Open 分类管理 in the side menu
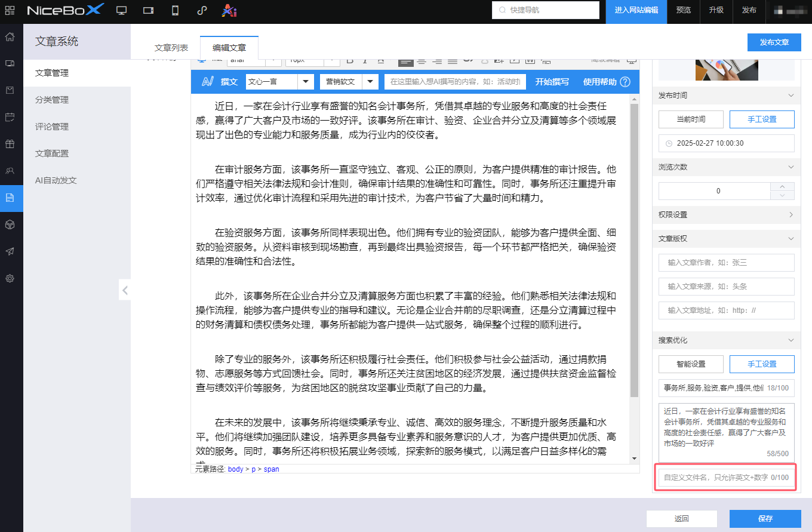The height and width of the screenshot is (532, 812). click(77, 100)
